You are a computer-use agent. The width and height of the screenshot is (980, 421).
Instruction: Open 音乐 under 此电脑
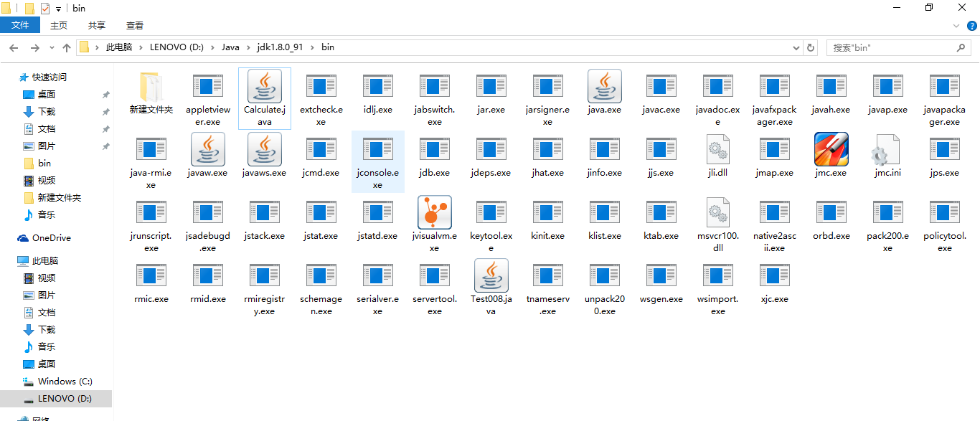click(x=47, y=346)
